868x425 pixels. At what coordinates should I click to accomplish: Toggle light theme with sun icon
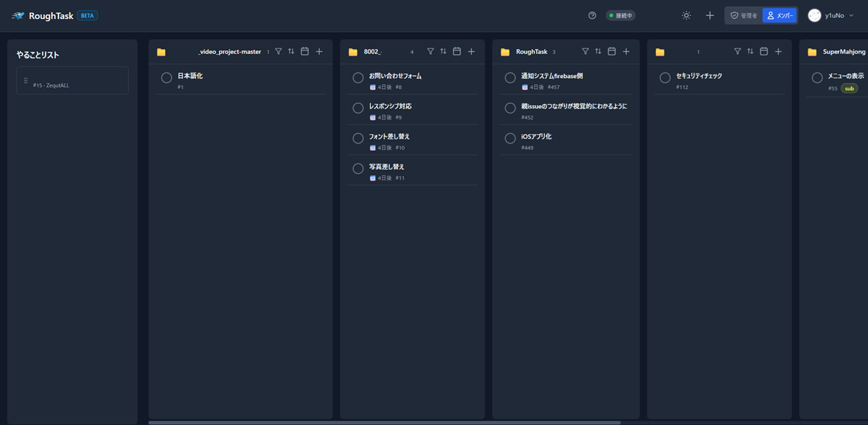[686, 16]
